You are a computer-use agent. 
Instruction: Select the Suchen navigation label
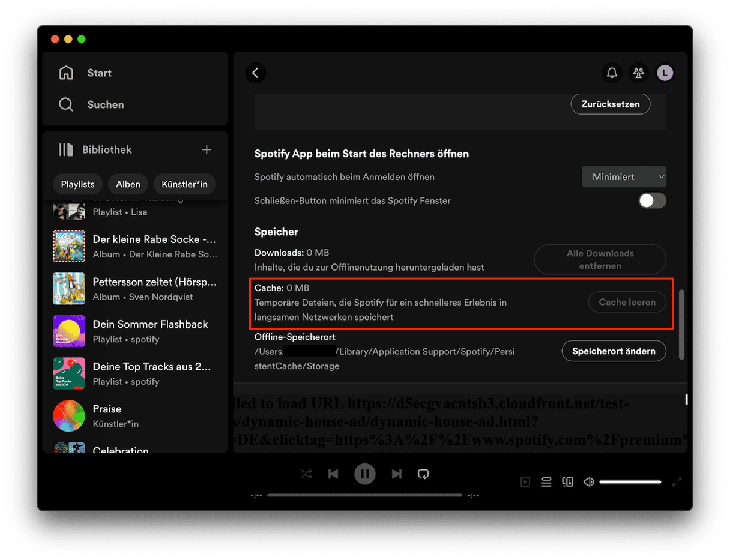(x=106, y=104)
